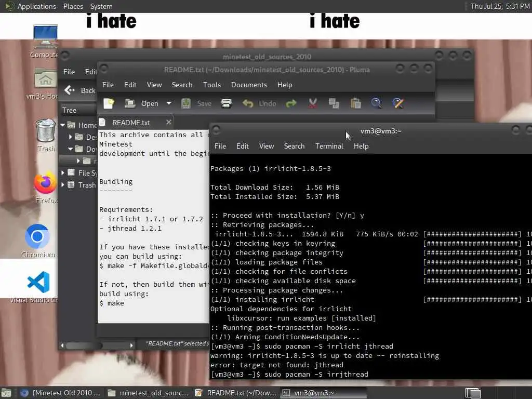Click the Open file icon in Pluma toolbar
The width and height of the screenshot is (532, 399).
point(130,103)
